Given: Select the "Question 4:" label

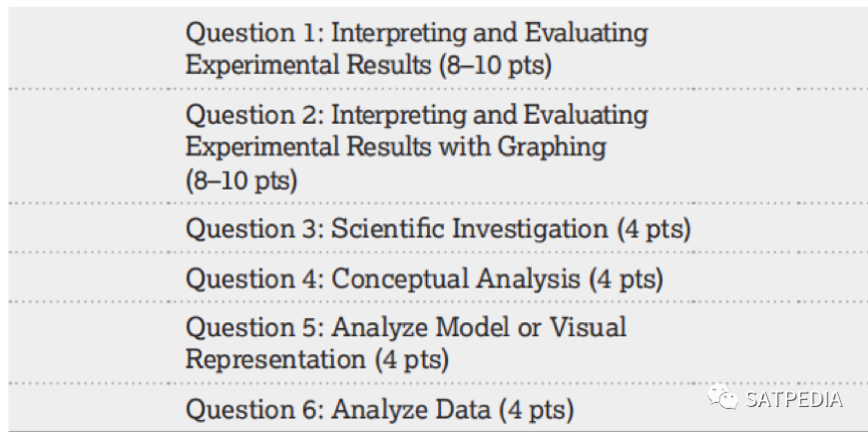Looking at the screenshot, I should 254,278.
